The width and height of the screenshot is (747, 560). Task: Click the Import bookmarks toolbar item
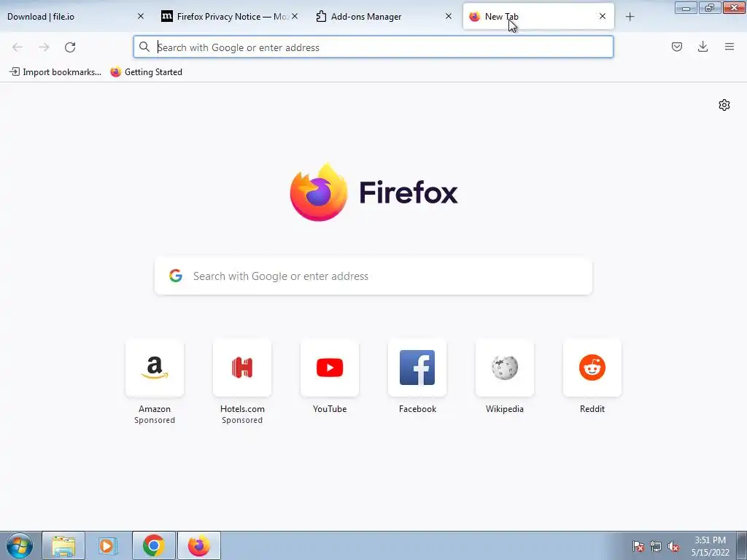click(x=55, y=72)
